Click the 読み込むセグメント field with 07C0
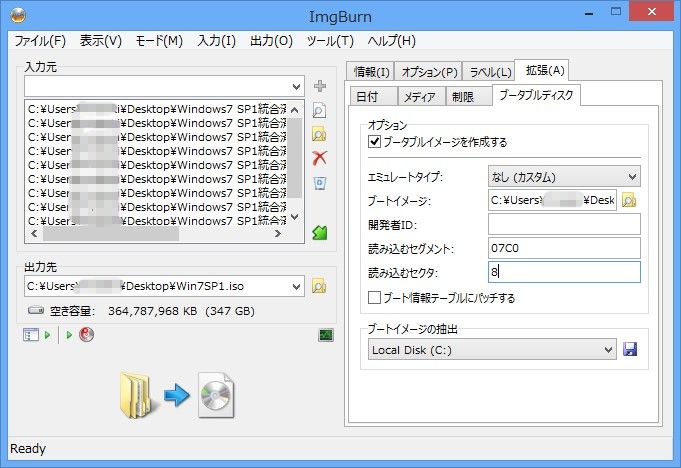 (x=564, y=248)
